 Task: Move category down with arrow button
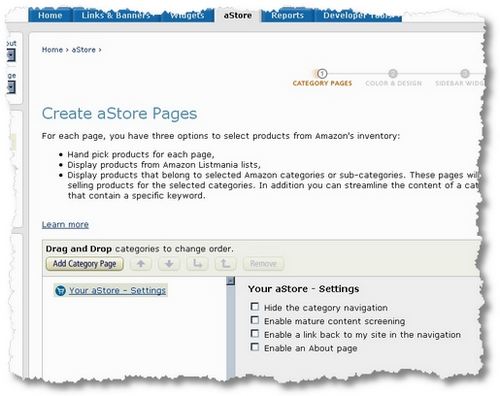tap(169, 264)
